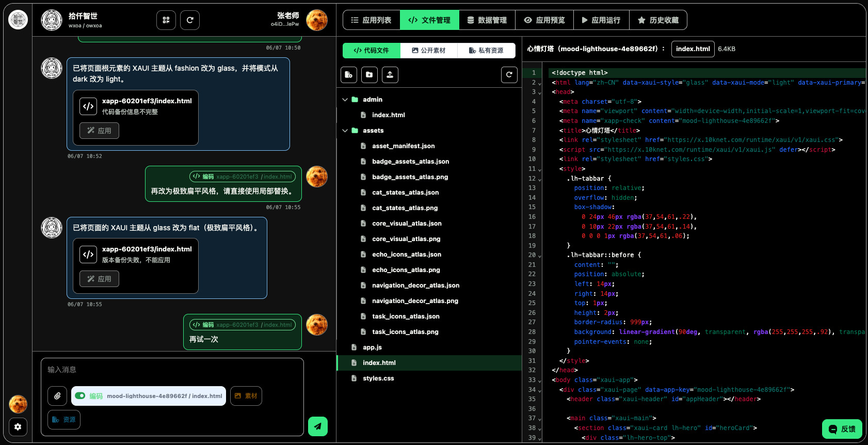Switch to 公开素材 sub-tab

[429, 50]
